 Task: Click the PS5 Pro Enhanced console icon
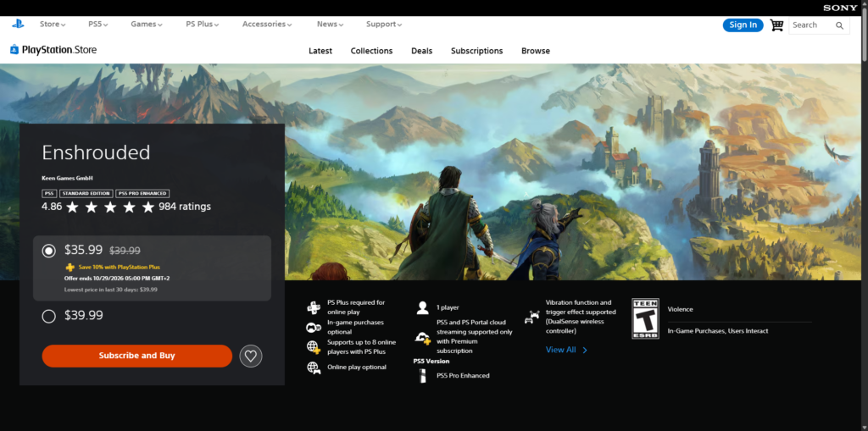423,376
